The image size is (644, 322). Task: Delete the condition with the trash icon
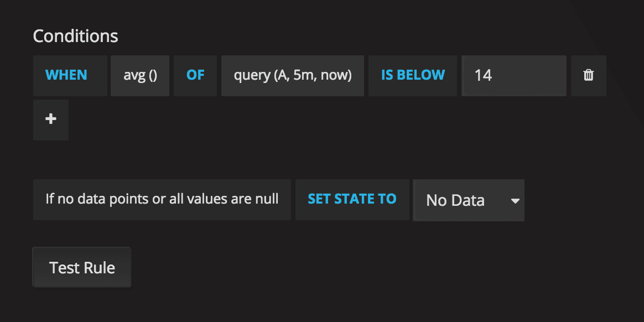(x=589, y=75)
